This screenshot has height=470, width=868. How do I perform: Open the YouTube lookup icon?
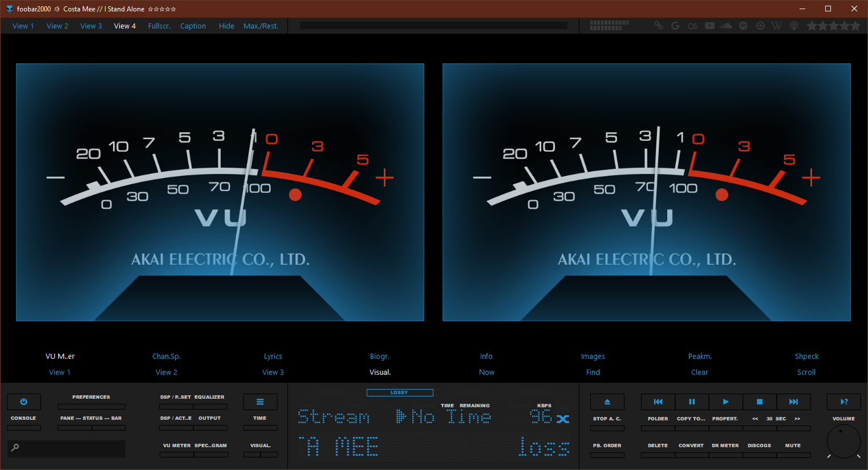click(709, 26)
